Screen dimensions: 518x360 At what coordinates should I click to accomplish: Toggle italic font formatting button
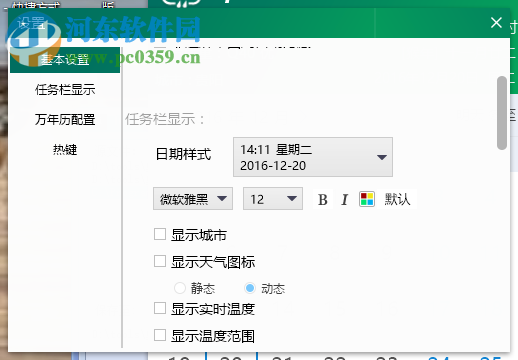pyautogui.click(x=345, y=199)
